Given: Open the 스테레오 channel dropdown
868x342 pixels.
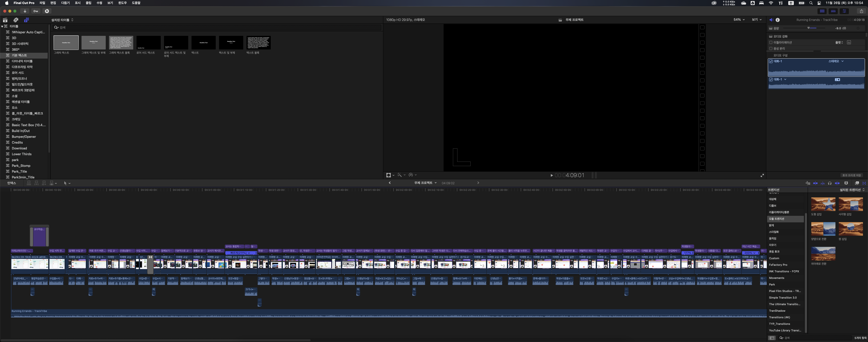Looking at the screenshot, I should tap(836, 61).
